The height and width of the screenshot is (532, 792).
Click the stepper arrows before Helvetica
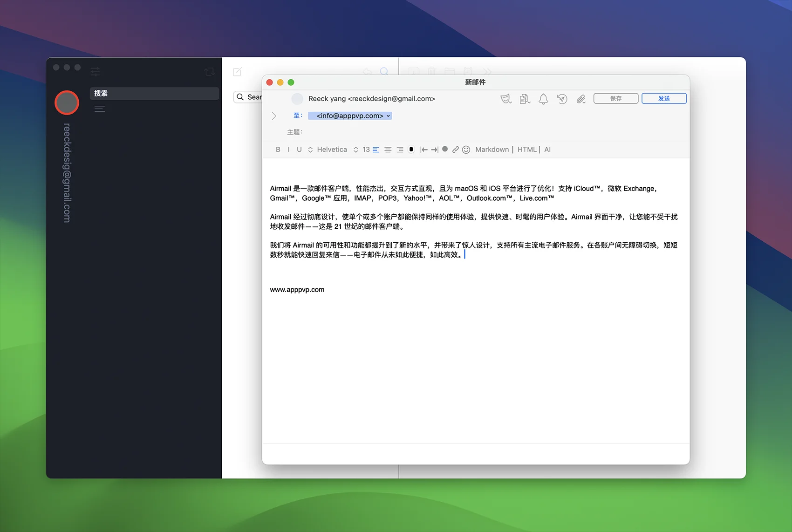[x=310, y=150]
